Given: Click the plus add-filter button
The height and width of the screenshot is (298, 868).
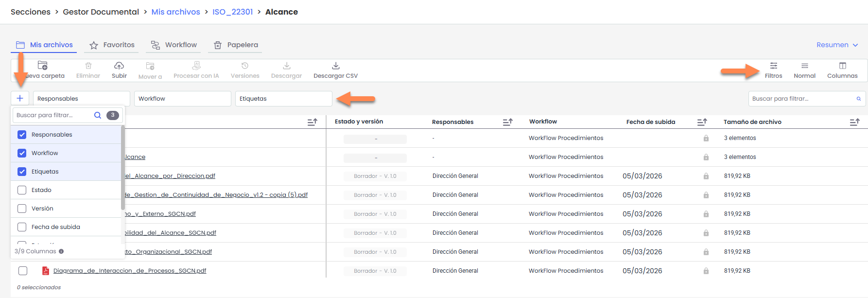Looking at the screenshot, I should [x=20, y=98].
